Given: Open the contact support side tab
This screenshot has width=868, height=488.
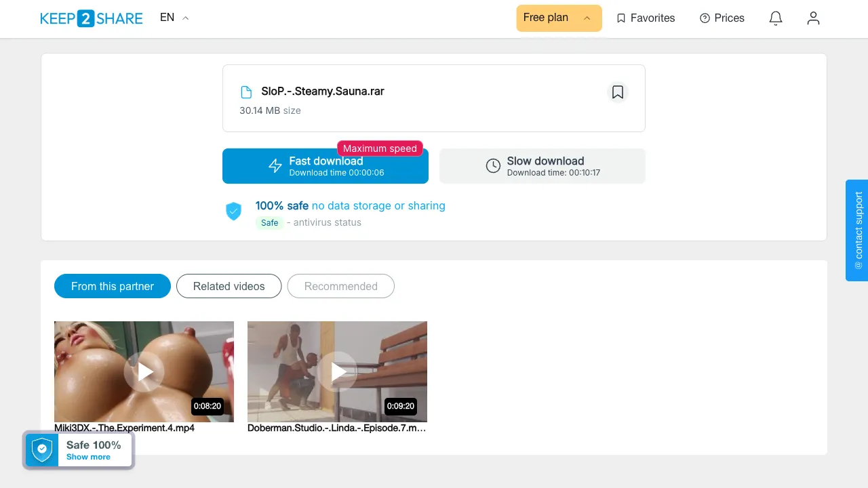Looking at the screenshot, I should (x=857, y=230).
